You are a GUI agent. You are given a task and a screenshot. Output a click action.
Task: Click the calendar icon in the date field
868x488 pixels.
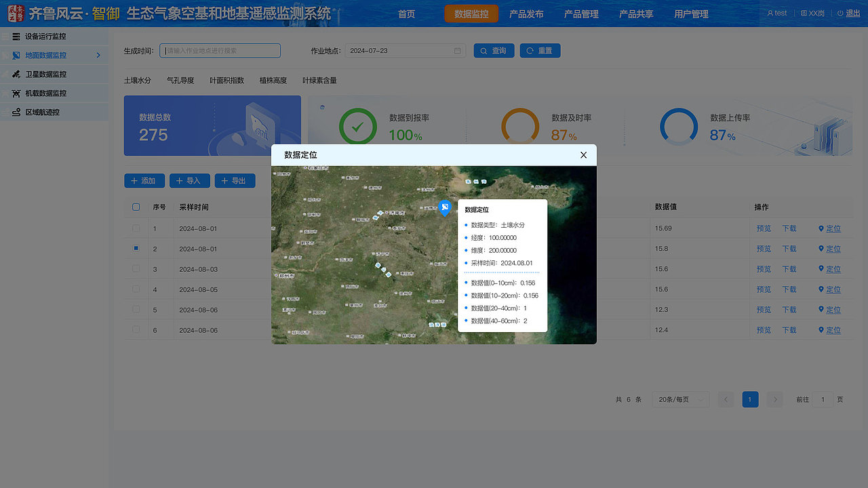click(458, 51)
